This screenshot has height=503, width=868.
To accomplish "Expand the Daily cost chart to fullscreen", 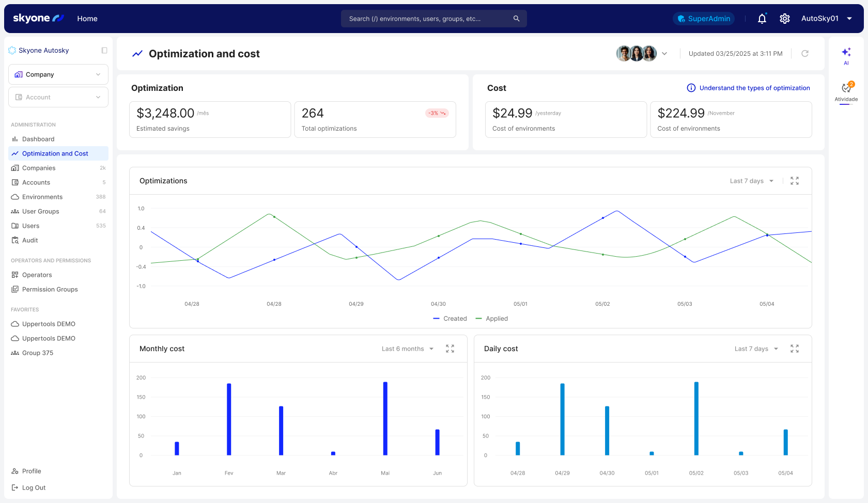I will 795,349.
